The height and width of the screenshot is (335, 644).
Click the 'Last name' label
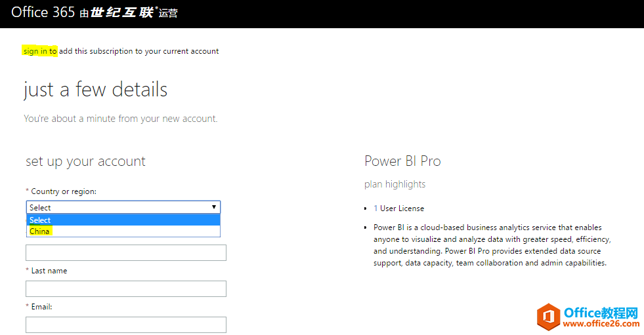point(49,271)
